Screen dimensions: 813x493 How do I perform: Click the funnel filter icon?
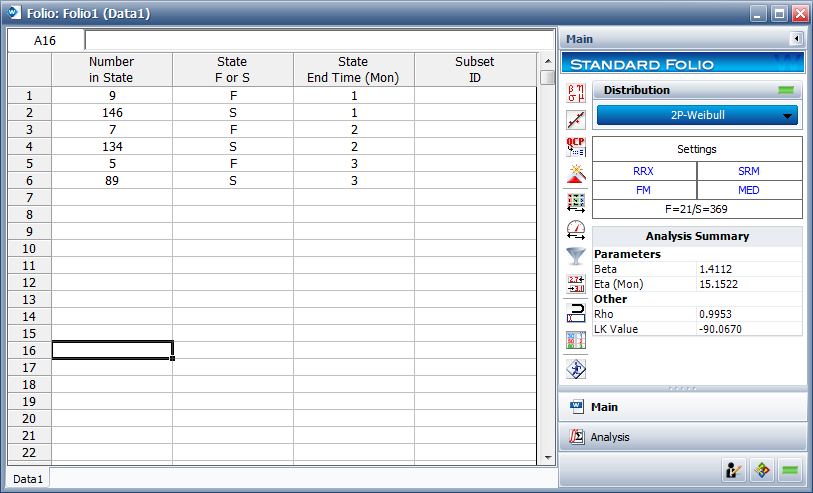pyautogui.click(x=576, y=256)
